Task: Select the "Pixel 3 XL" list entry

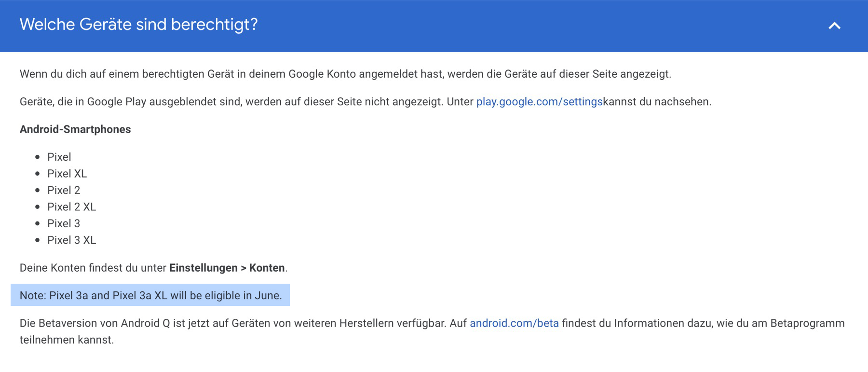Action: 71,240
